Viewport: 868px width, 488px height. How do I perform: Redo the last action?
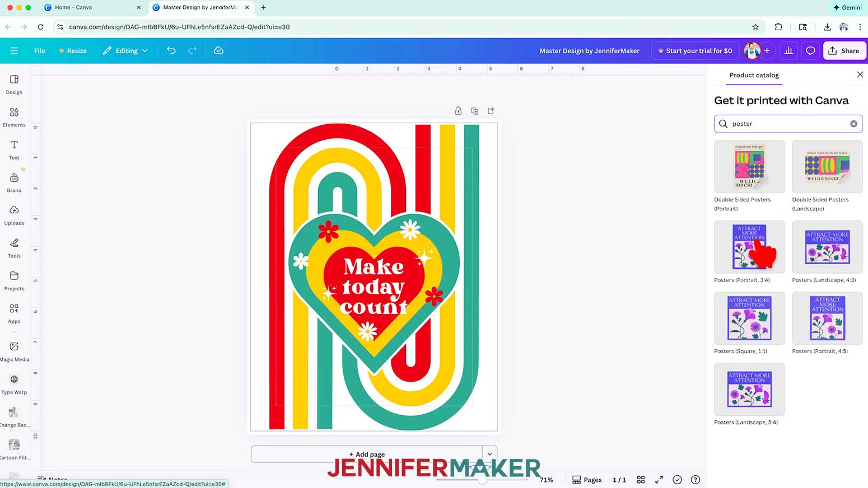pos(192,50)
